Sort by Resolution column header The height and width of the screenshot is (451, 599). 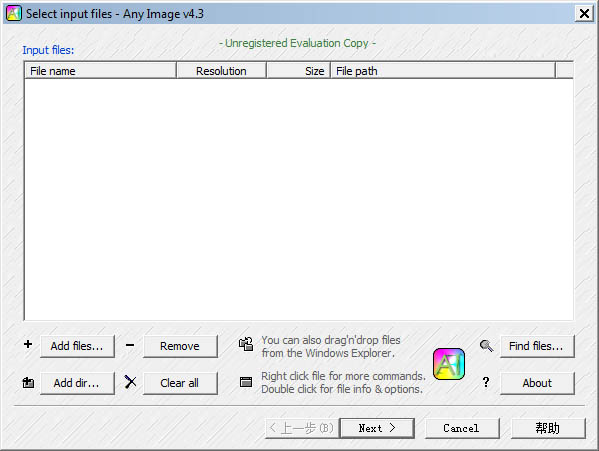[x=221, y=71]
